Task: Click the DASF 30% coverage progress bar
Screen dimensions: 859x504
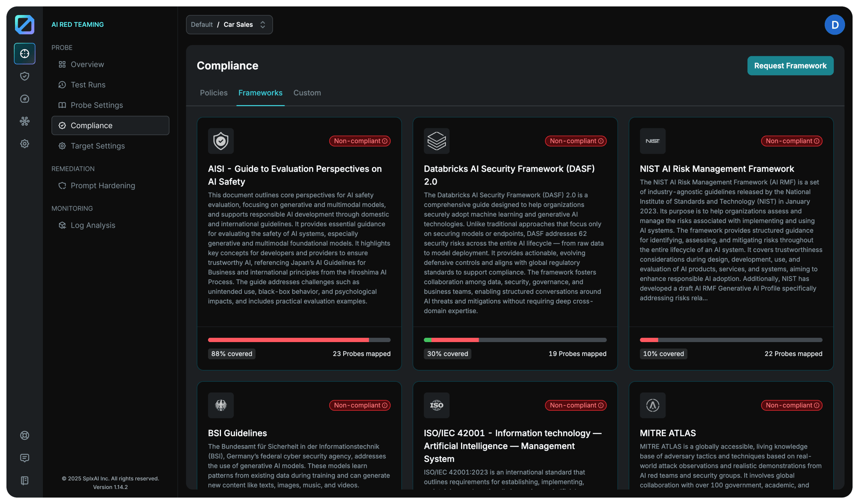Action: [x=515, y=340]
